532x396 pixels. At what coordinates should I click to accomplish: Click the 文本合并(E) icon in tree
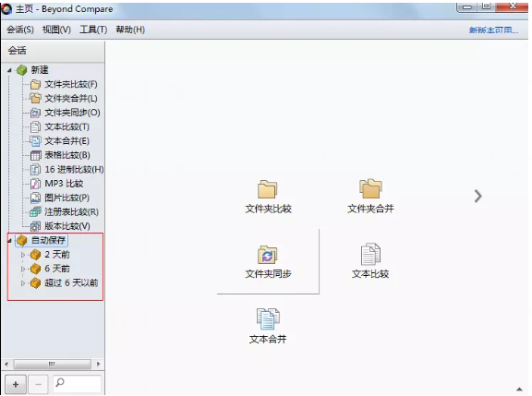(x=35, y=141)
